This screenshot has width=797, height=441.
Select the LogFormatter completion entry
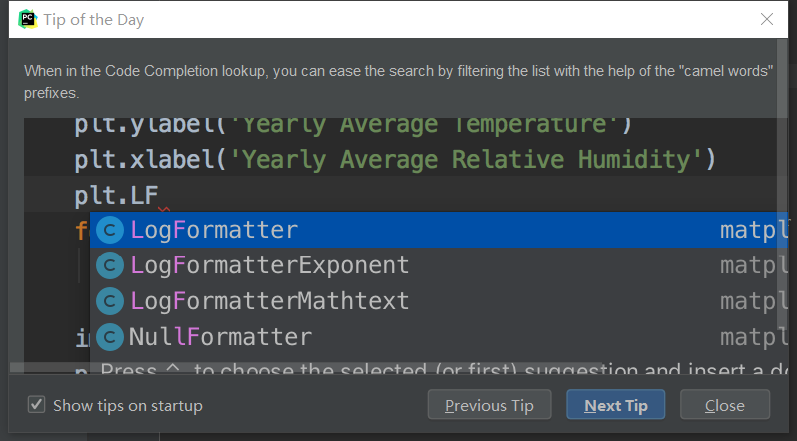[x=214, y=230]
